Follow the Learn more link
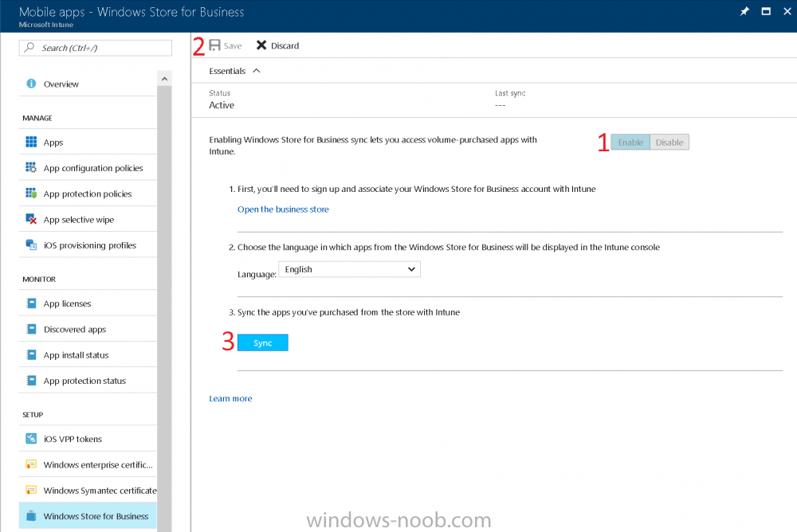This screenshot has width=797, height=532. point(231,398)
